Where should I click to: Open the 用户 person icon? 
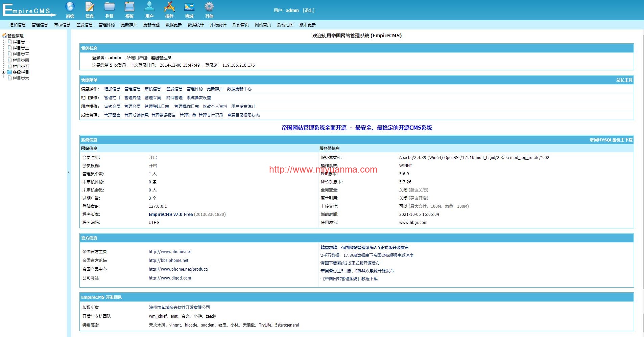pos(149,7)
